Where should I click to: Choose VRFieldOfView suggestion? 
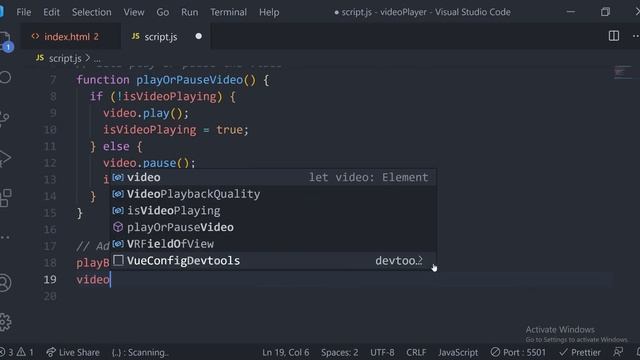(x=273, y=244)
